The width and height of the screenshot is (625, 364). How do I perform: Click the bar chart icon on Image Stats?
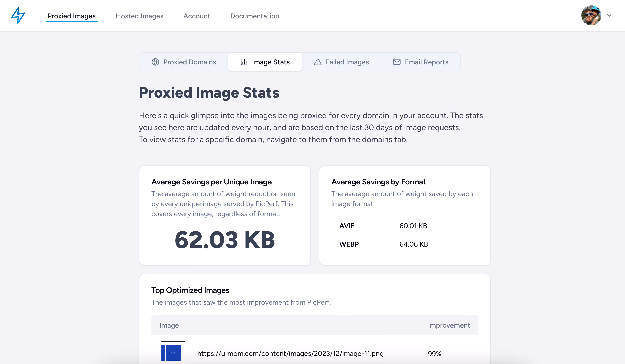pos(243,62)
